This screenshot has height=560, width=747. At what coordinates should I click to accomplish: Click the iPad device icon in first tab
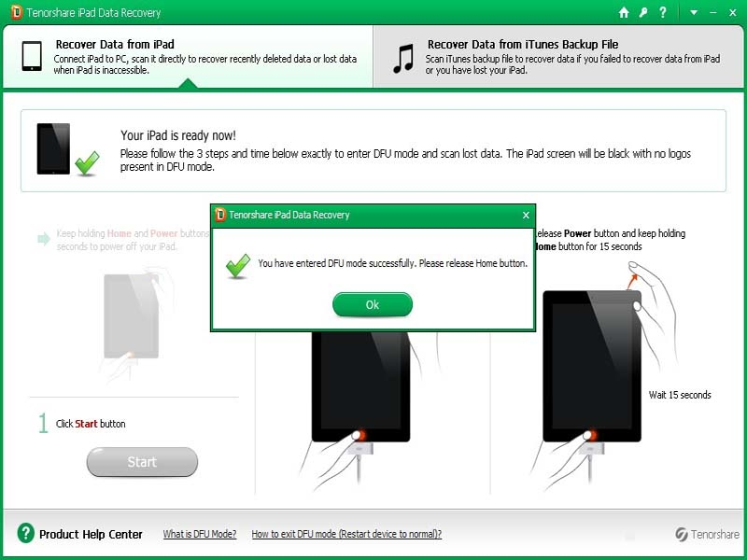32,56
